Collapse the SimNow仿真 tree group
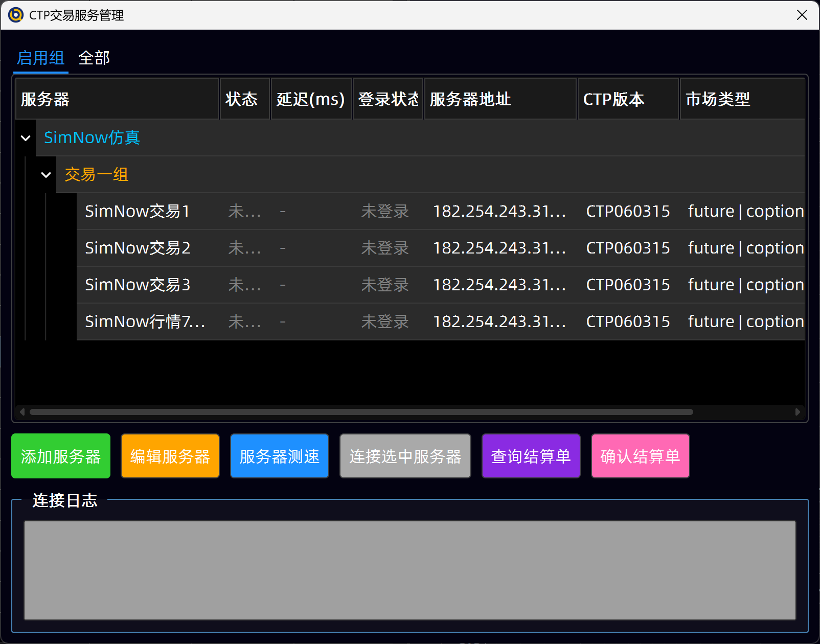Screen dimensions: 820x644 (26, 138)
